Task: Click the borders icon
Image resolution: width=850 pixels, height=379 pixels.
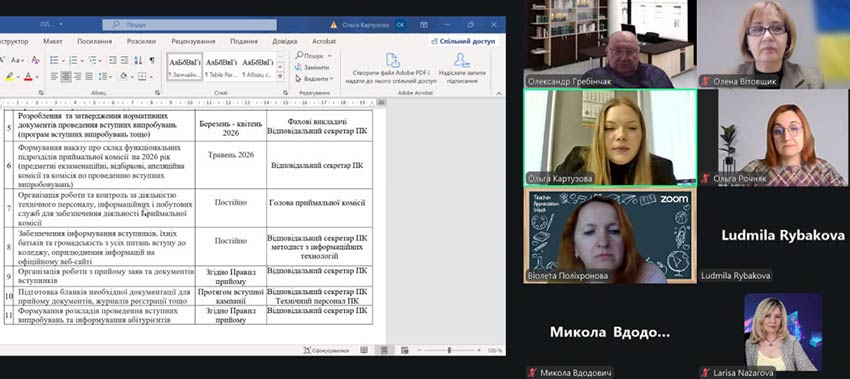Action: 141,76
